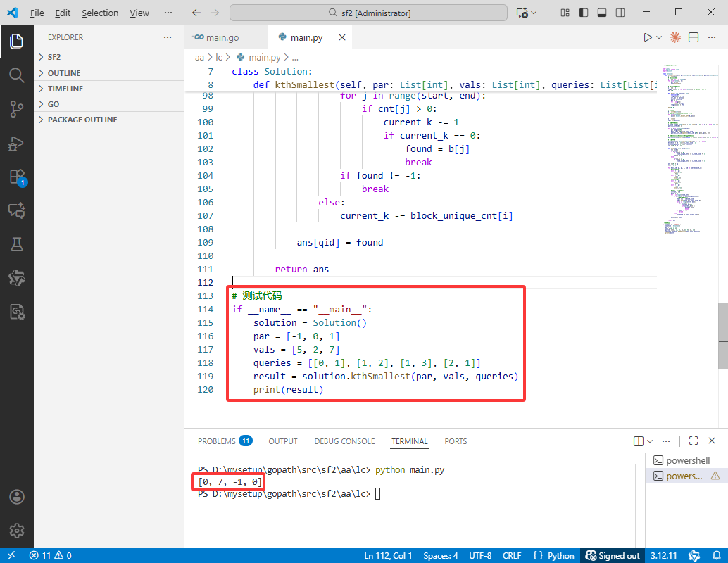This screenshot has height=563, width=728.
Task: Split the terminal icon
Action: click(639, 441)
